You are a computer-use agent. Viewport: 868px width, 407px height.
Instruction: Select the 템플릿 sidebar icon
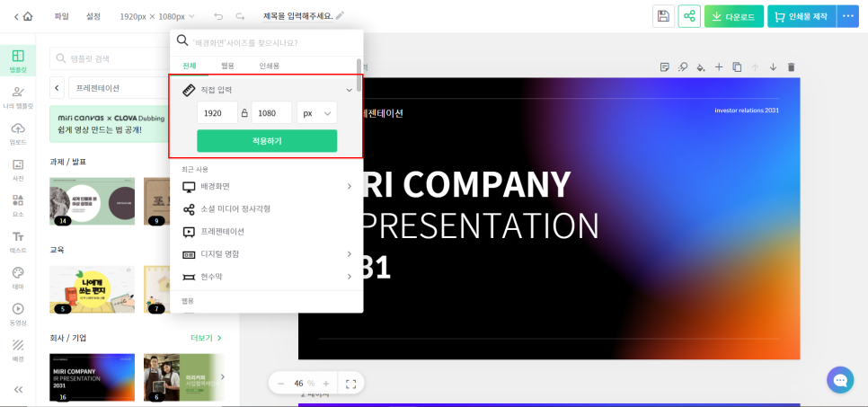click(x=18, y=61)
